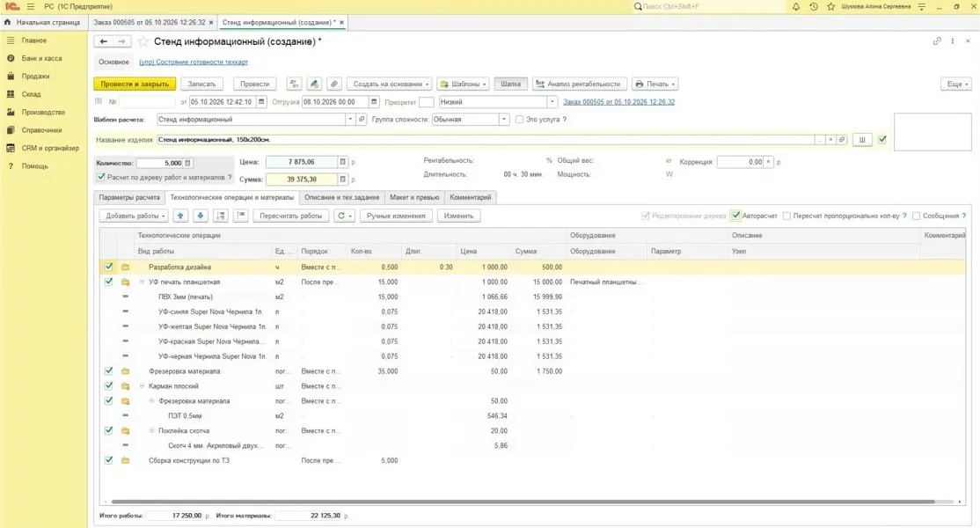This screenshot has width=980, height=528.
Task: Switch to the Описание и тех.задание tab
Action: coord(342,197)
